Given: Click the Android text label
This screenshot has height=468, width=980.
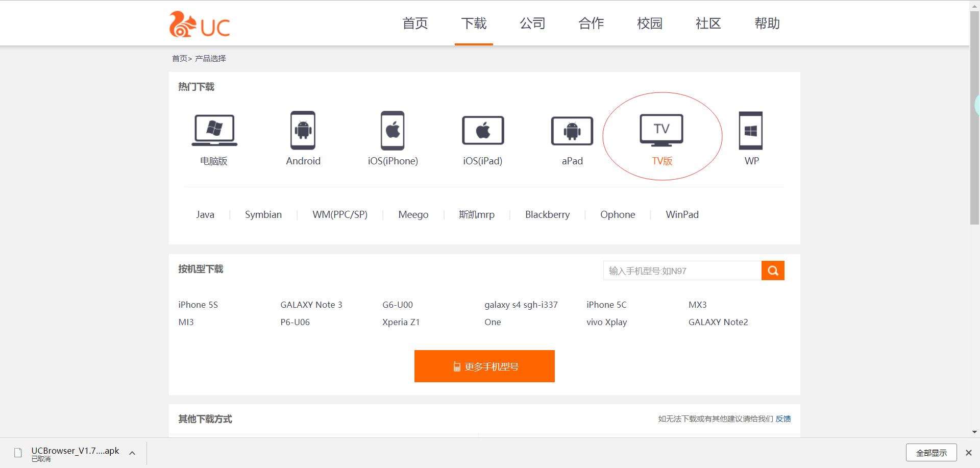Looking at the screenshot, I should [x=303, y=161].
